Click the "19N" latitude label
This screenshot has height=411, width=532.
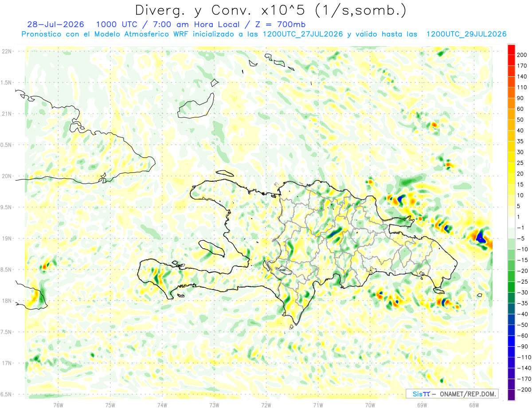tap(7, 239)
